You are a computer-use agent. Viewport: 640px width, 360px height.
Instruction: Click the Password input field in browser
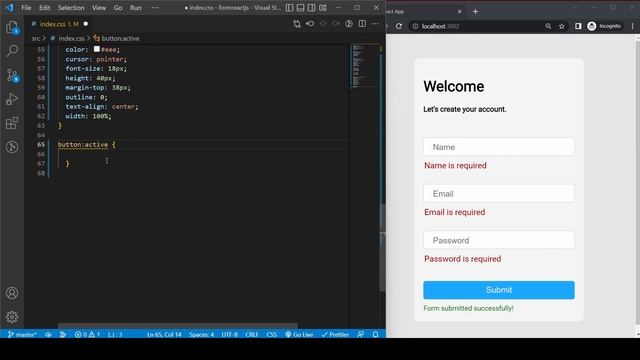499,240
